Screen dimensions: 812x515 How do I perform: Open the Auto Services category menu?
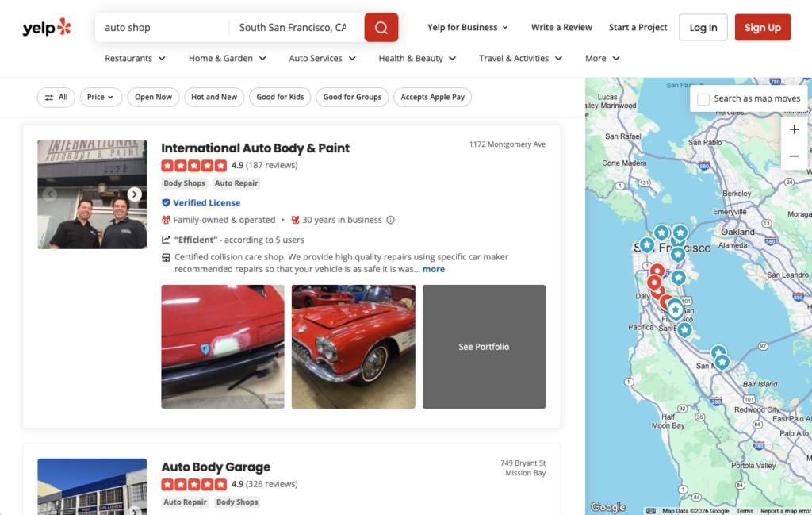point(322,58)
